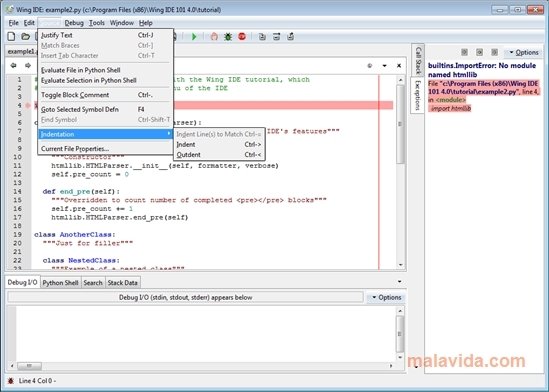The height and width of the screenshot is (392, 549).
Task: Click 'Line 4 Col 0' in status bar
Action: tap(36, 381)
